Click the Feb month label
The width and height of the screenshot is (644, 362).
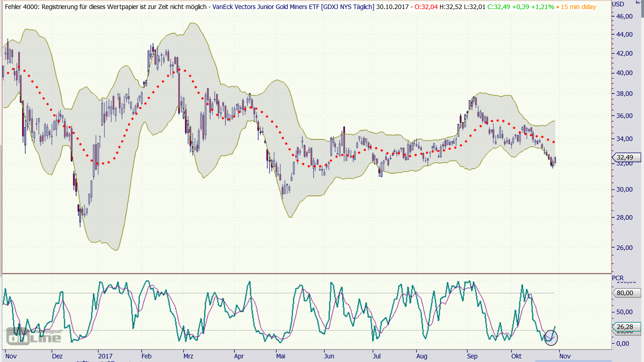pyautogui.click(x=147, y=356)
